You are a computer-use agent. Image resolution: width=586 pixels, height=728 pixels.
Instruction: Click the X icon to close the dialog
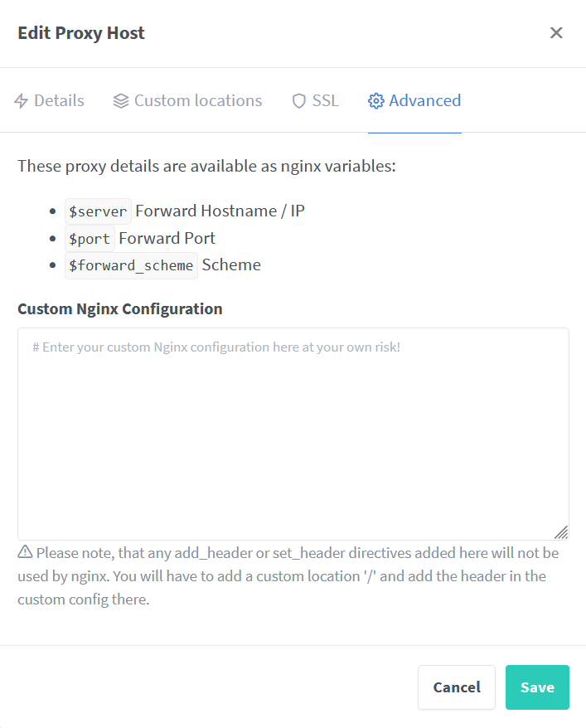(x=556, y=32)
